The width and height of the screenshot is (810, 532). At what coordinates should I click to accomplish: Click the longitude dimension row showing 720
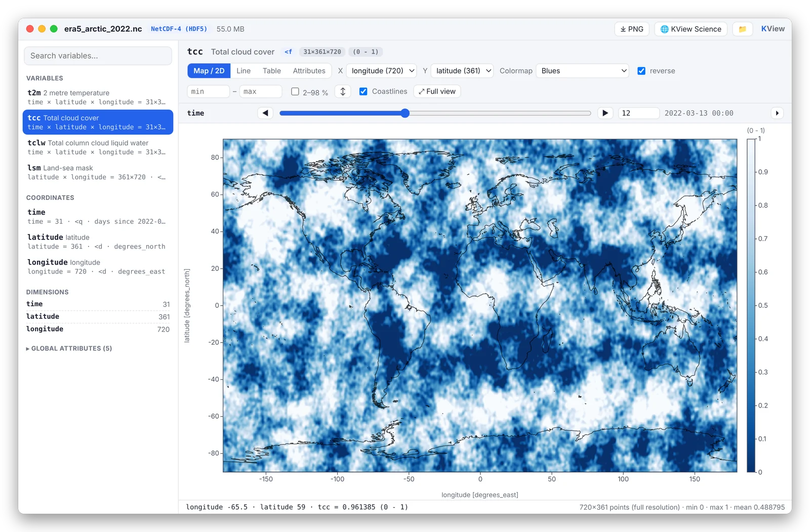click(x=98, y=329)
